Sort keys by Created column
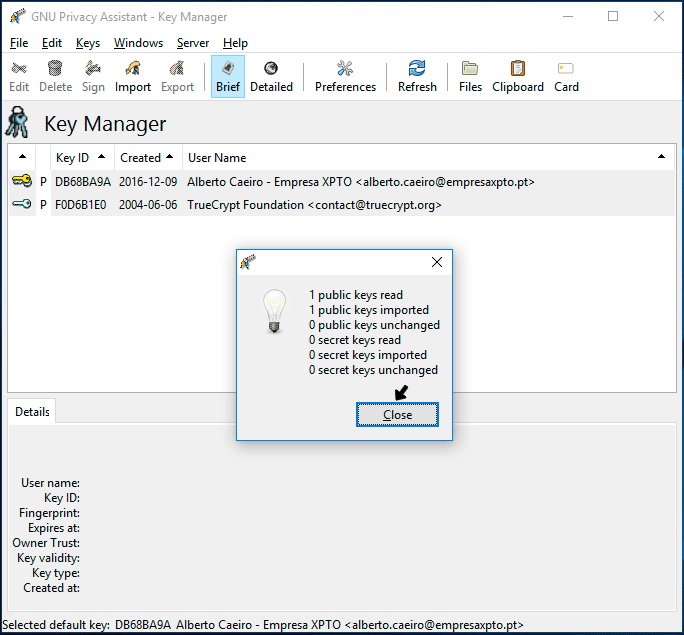 click(148, 157)
